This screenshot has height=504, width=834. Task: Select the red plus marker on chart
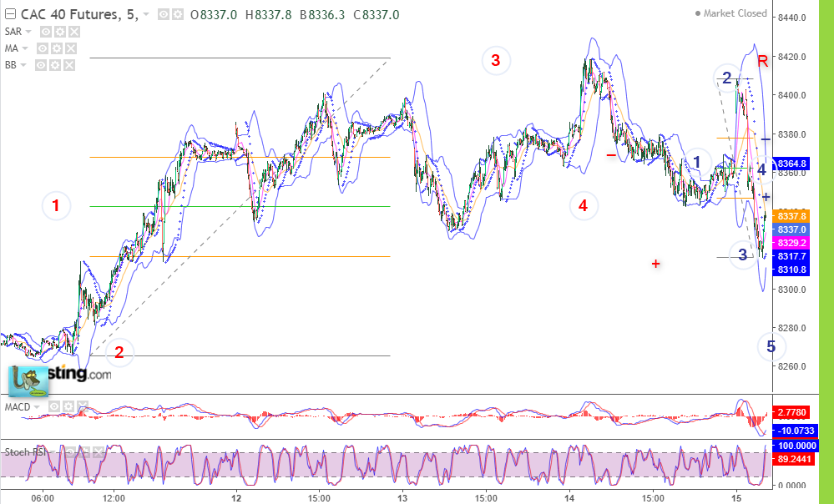(x=656, y=264)
